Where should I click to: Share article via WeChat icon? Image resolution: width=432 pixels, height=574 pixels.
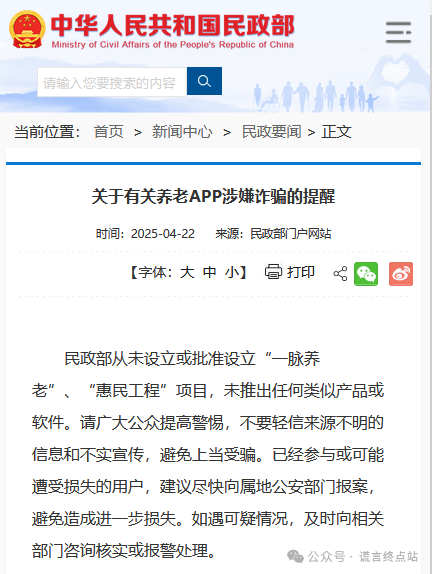(366, 274)
